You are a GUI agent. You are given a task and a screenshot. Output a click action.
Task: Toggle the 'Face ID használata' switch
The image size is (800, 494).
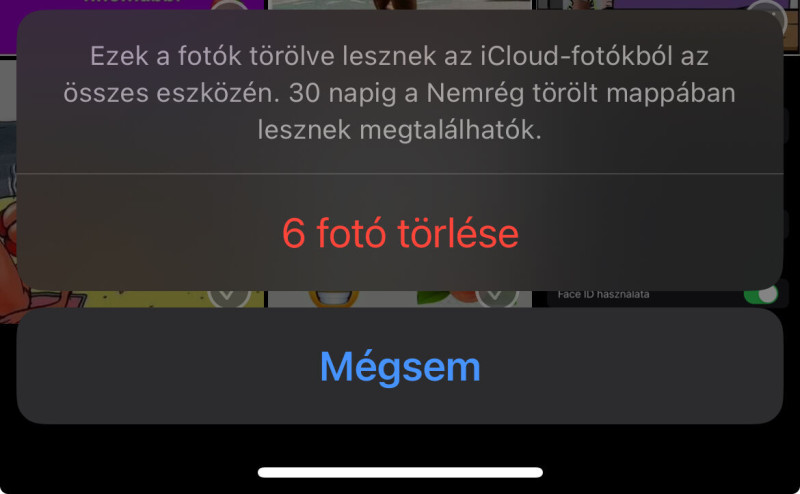pyautogui.click(x=761, y=295)
